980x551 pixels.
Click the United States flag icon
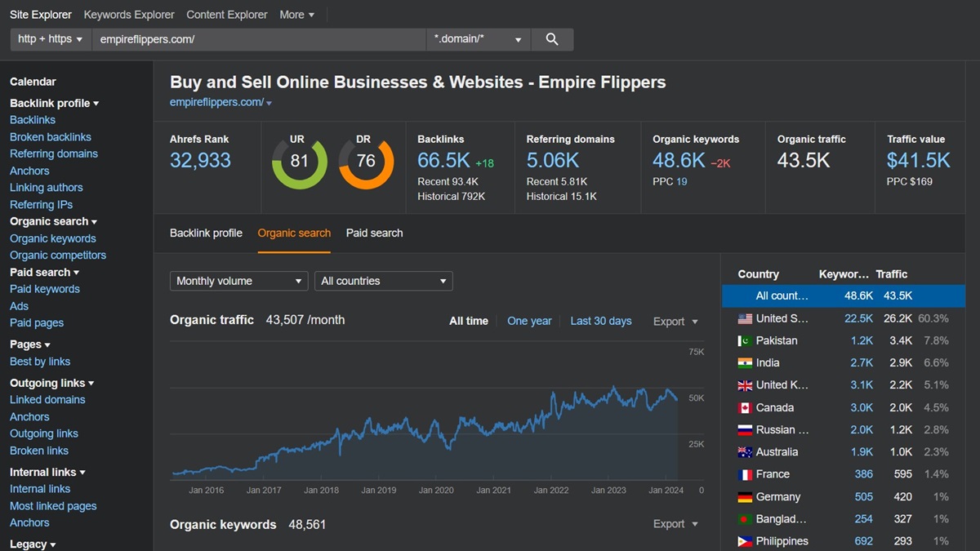(744, 318)
